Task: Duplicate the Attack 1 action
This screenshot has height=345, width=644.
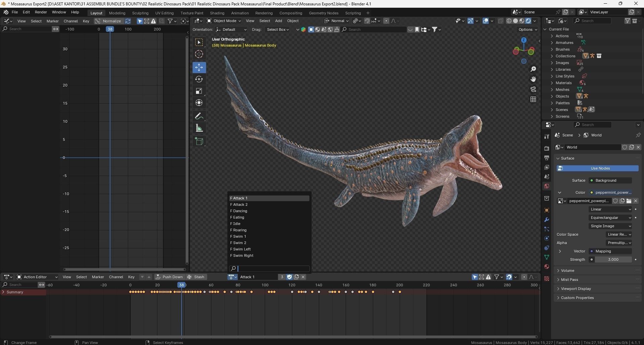Action: click(x=296, y=277)
